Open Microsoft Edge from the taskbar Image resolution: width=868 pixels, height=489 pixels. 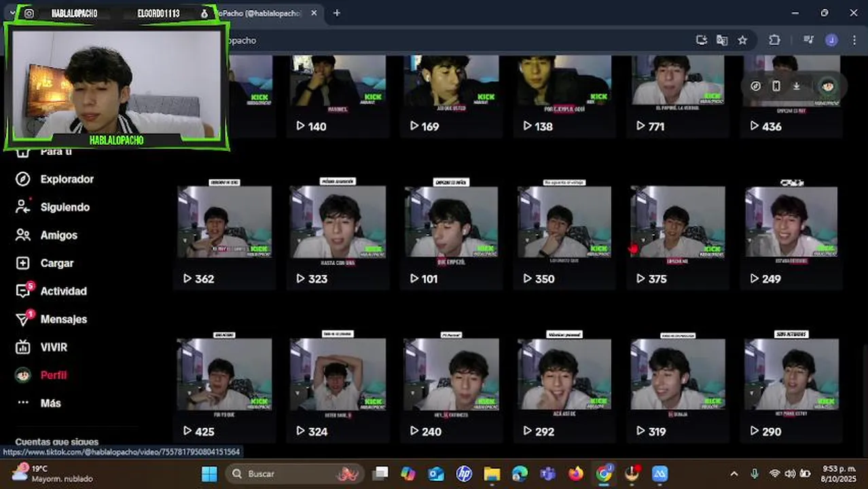(x=520, y=473)
